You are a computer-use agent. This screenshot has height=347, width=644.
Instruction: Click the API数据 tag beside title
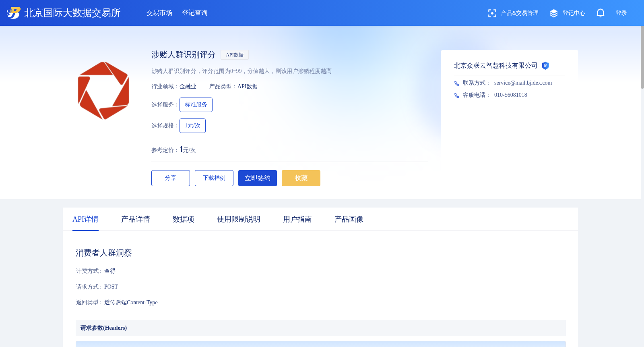tap(235, 55)
